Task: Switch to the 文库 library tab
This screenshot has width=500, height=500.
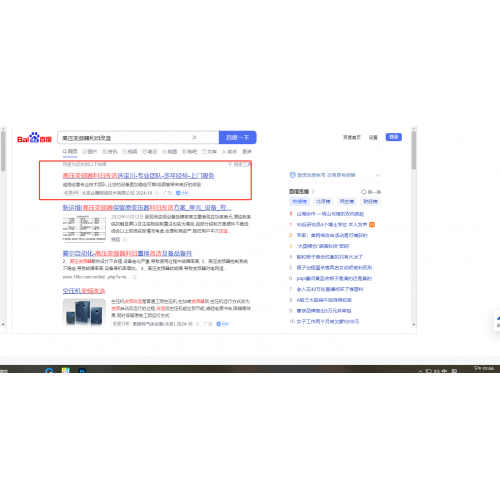Action: [x=209, y=152]
